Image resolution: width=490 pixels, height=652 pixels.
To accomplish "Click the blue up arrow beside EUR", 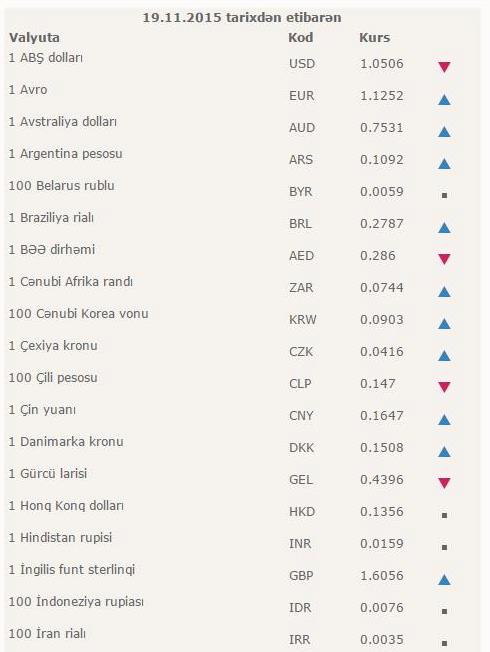I will 444,99.
